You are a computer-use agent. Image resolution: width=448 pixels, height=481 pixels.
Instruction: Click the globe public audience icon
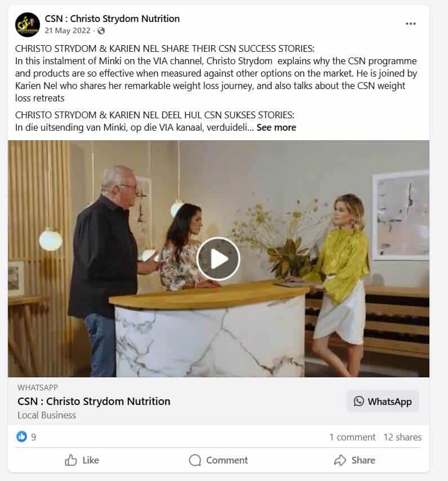101,30
